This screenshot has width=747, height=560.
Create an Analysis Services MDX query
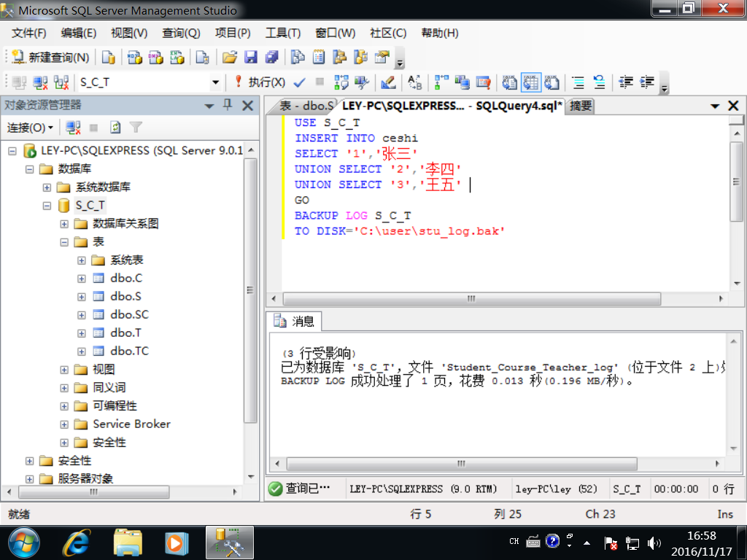click(135, 58)
